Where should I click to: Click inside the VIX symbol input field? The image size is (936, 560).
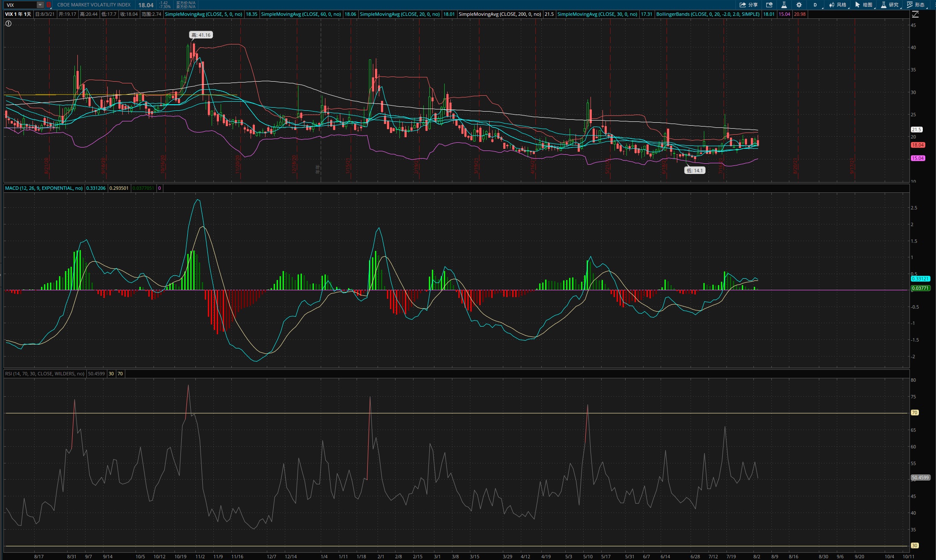click(x=21, y=5)
